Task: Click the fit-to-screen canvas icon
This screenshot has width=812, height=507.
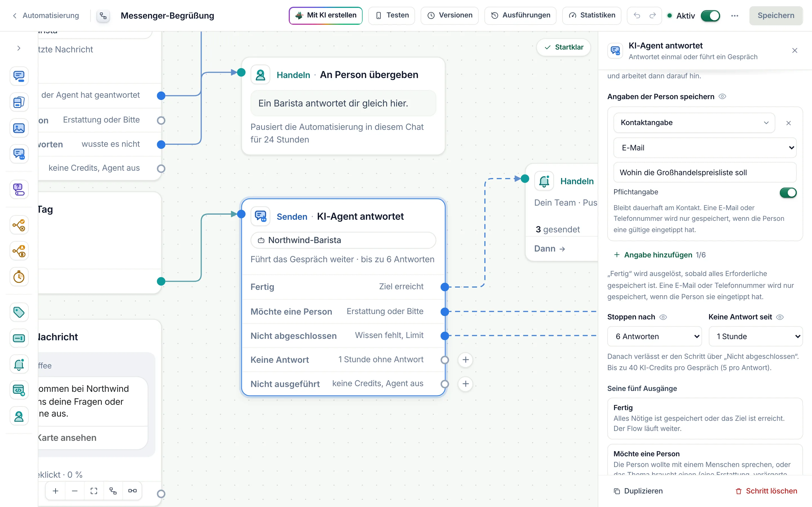Action: 94,491
